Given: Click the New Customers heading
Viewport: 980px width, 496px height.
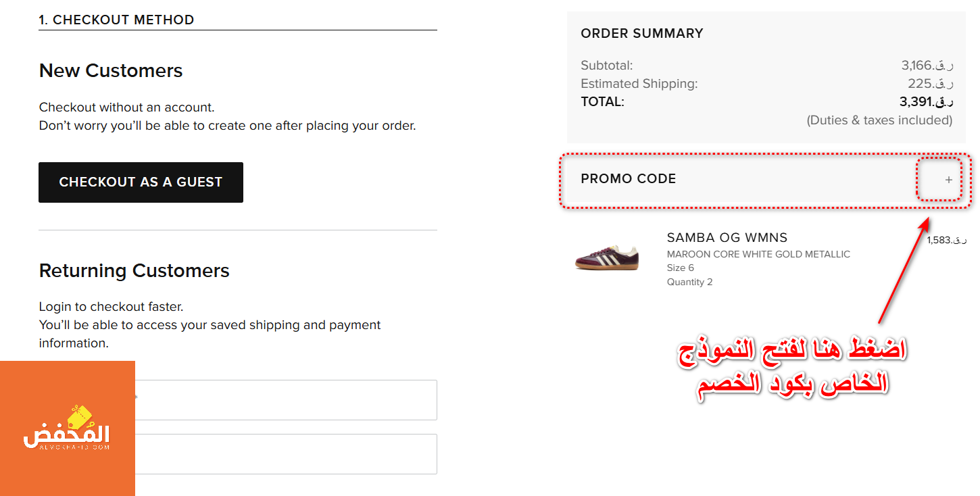Looking at the screenshot, I should point(111,70).
